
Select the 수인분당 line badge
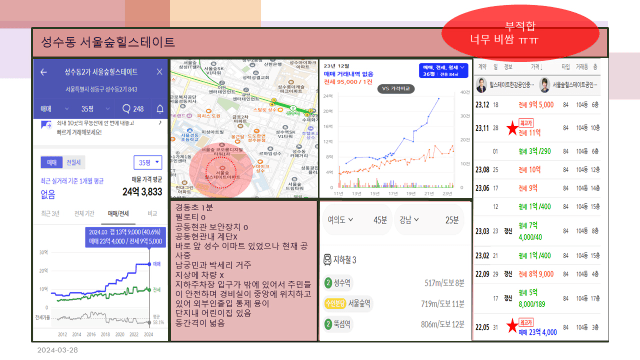pos(335,303)
